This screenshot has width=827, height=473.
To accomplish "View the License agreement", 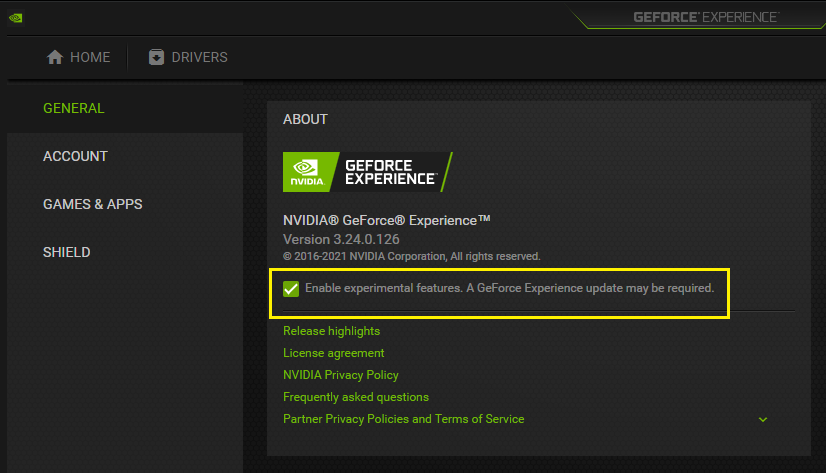I will [333, 353].
